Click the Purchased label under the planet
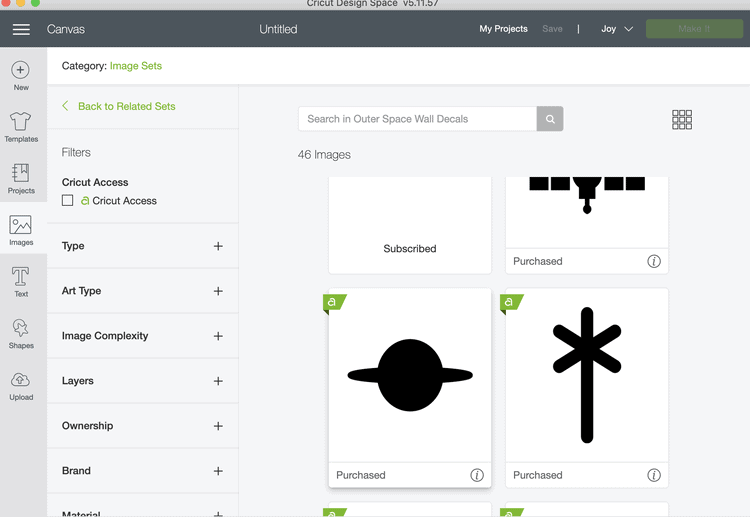750x517 pixels. [361, 475]
